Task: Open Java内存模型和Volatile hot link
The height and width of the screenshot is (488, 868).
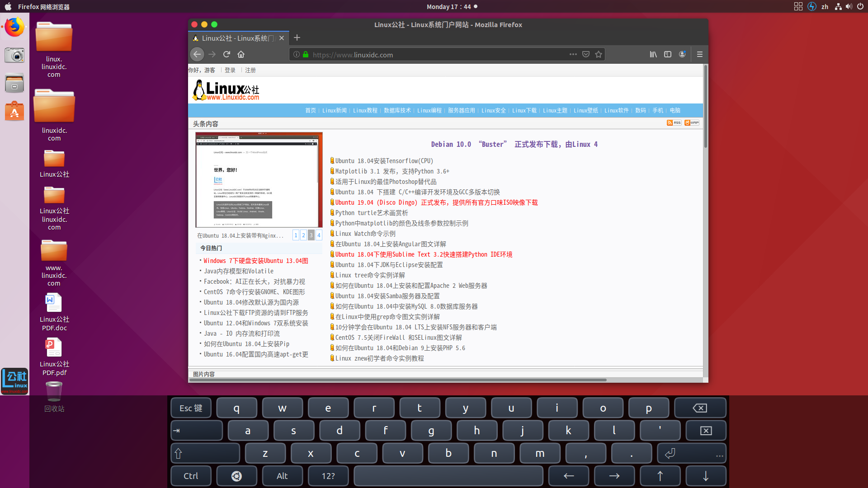Action: 239,271
